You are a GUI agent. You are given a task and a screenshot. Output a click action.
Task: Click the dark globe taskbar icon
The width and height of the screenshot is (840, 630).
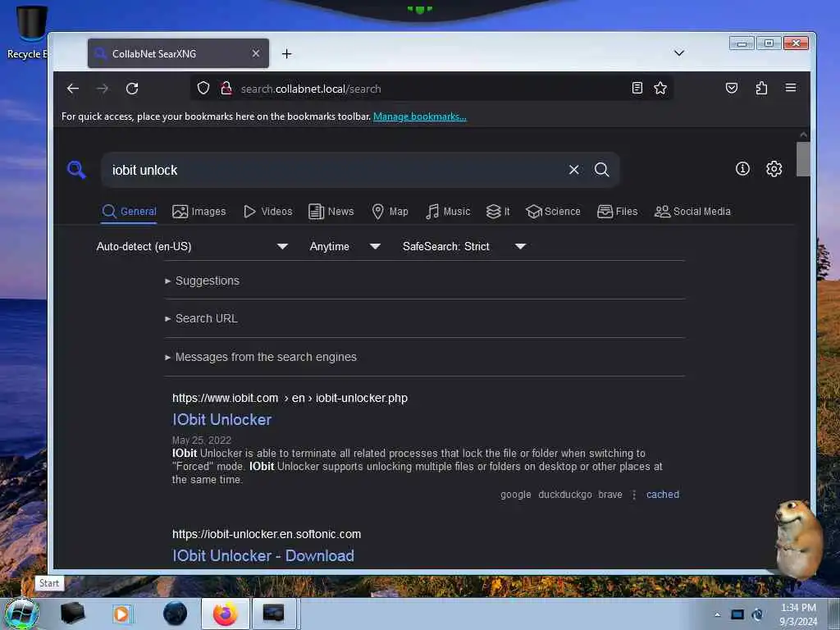tap(175, 614)
